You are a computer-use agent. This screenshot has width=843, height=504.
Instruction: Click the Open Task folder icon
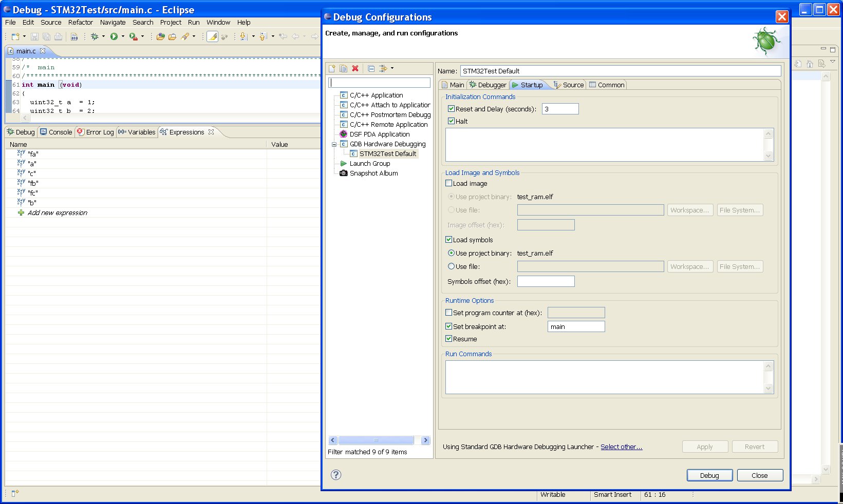pyautogui.click(x=173, y=36)
